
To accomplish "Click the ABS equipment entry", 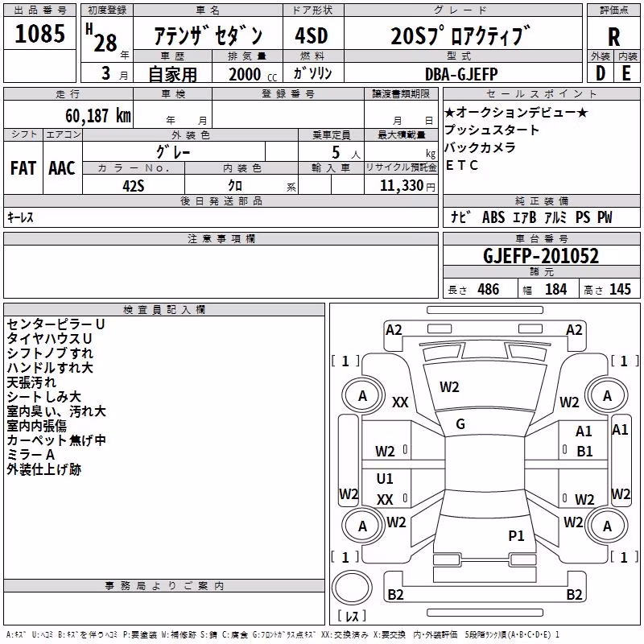I will click(493, 217).
